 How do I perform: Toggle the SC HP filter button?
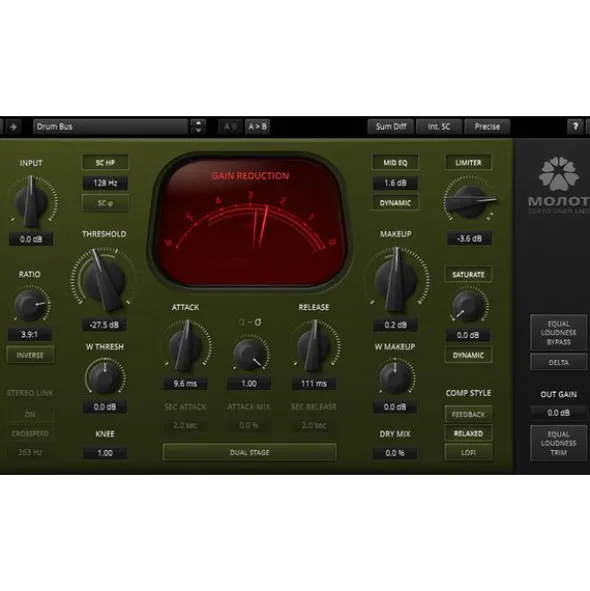coord(105,163)
